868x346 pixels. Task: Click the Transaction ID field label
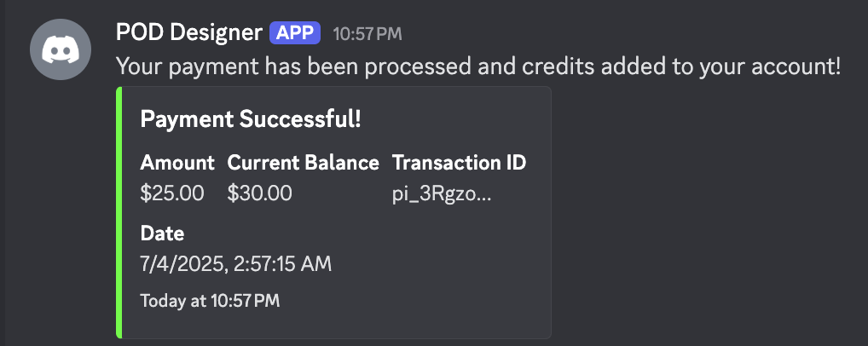[x=459, y=163]
